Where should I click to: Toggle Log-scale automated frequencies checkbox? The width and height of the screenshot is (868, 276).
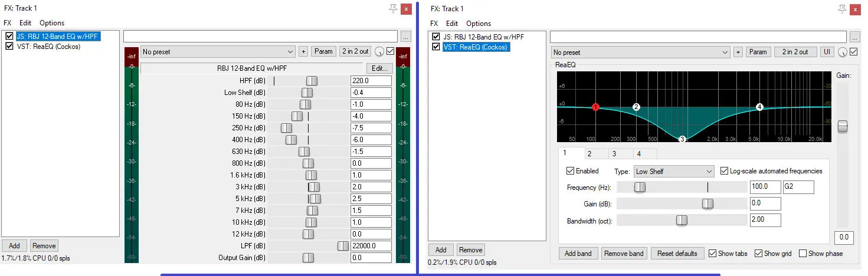(725, 171)
